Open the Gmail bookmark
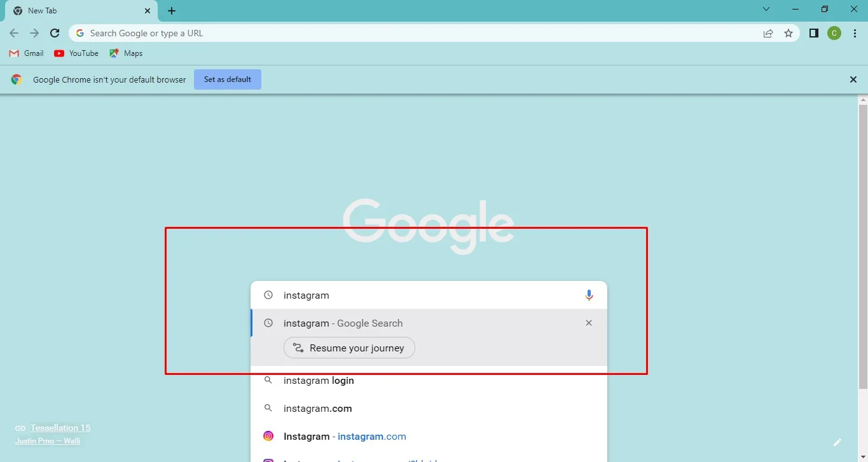868x462 pixels. pos(27,53)
